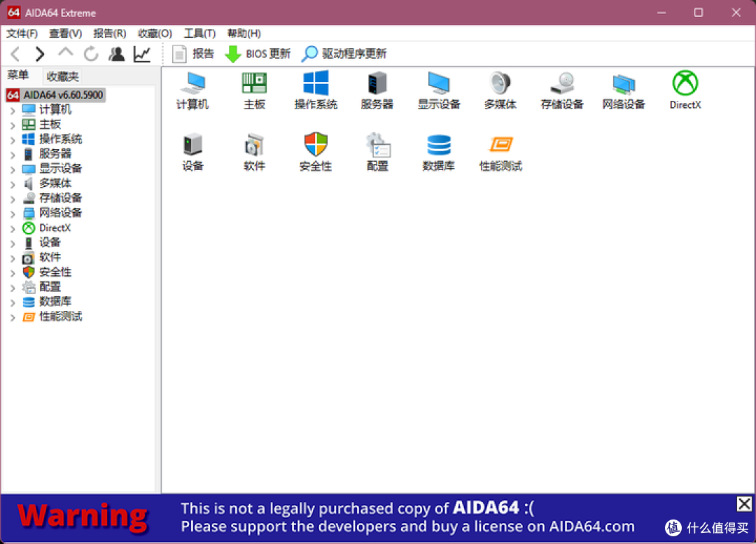Open the 配置 config icon in main panel

click(x=377, y=152)
